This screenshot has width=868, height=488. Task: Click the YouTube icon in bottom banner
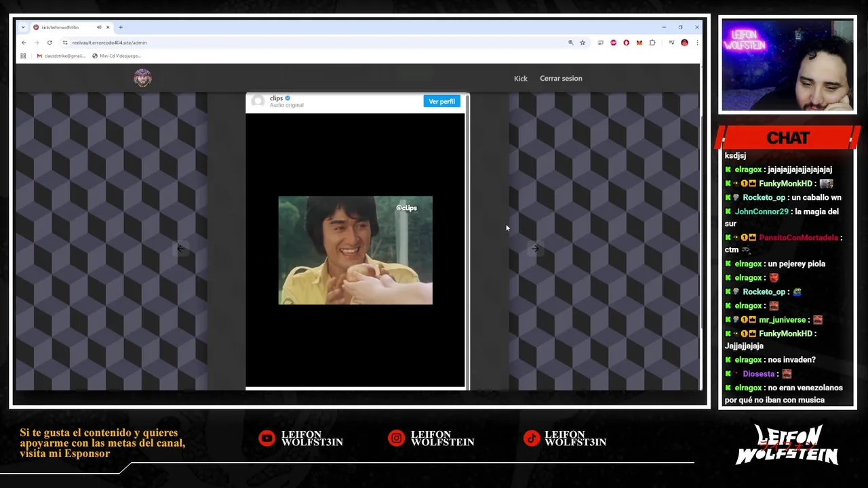pyautogui.click(x=267, y=439)
